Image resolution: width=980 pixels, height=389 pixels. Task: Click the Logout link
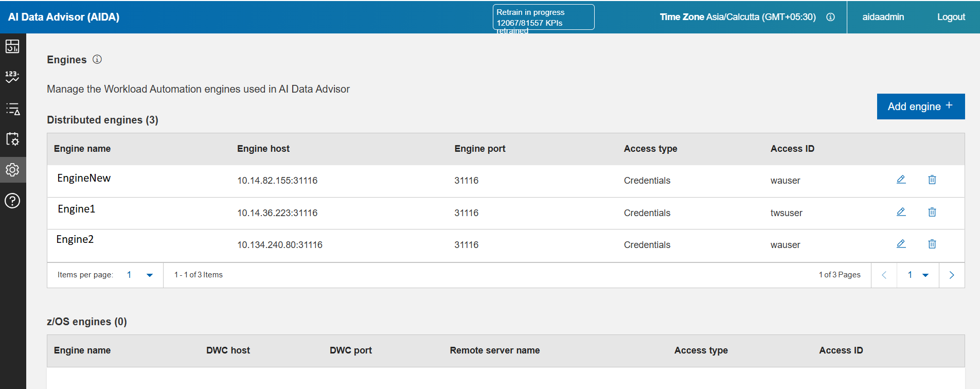(x=951, y=17)
